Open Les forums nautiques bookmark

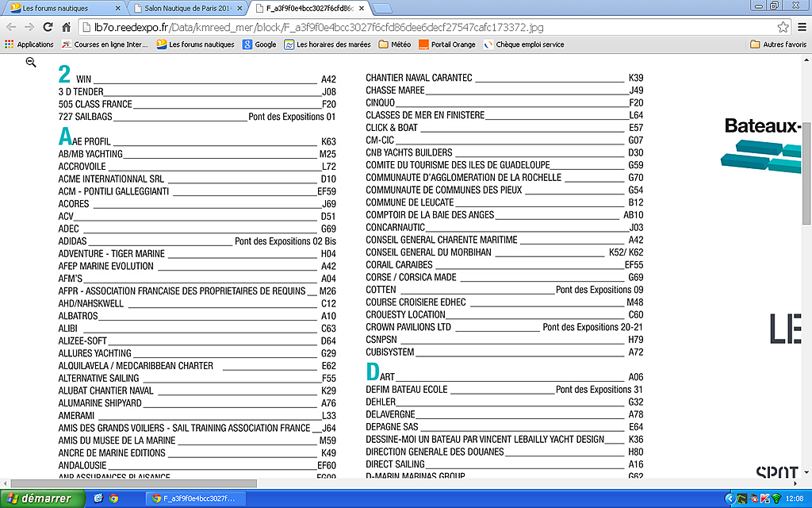click(x=195, y=44)
